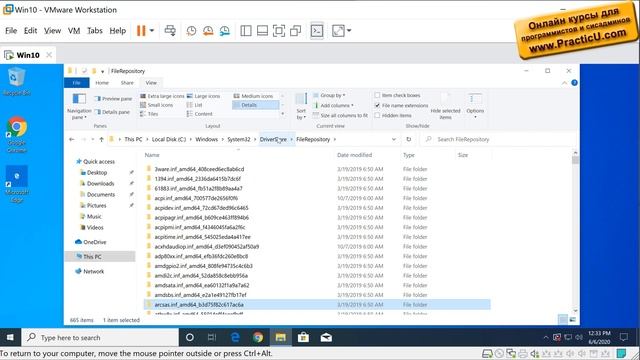Open Explorer Options
Screen dimensions: 640x360
click(475, 106)
